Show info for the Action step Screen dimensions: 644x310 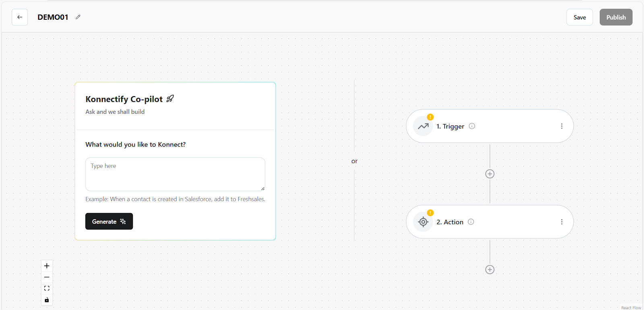tap(471, 222)
